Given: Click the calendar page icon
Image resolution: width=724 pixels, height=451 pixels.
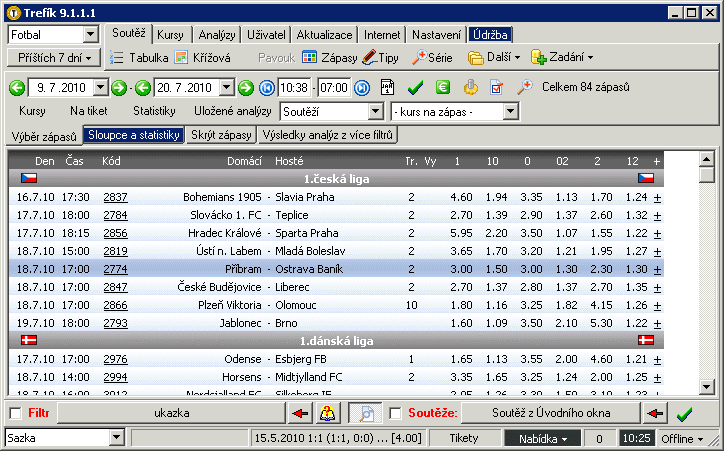Looking at the screenshot, I should 387,87.
